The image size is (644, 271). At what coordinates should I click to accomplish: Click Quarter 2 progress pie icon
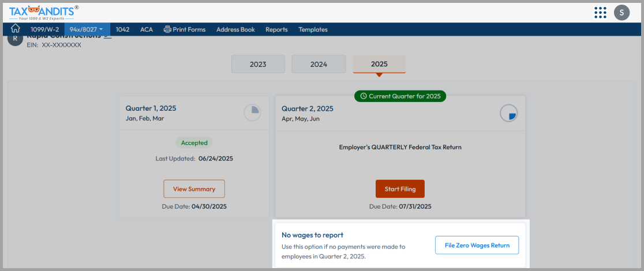pos(508,113)
